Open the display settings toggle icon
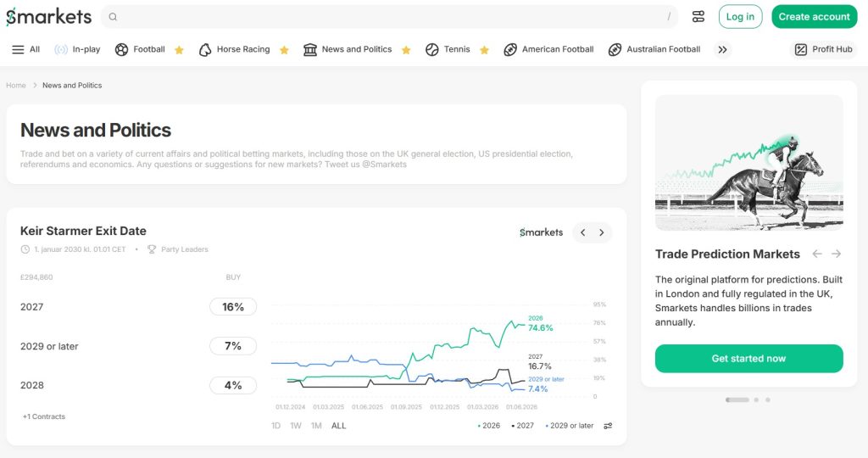 [698, 17]
